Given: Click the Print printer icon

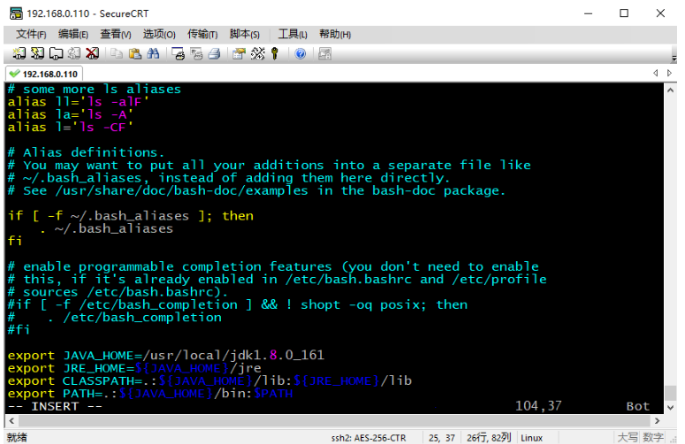Looking at the screenshot, I should click(x=214, y=54).
